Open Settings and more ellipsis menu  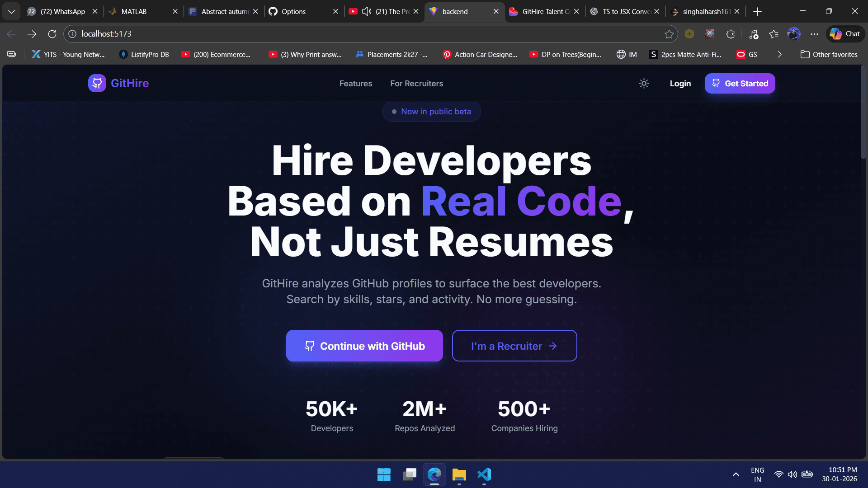tap(814, 34)
